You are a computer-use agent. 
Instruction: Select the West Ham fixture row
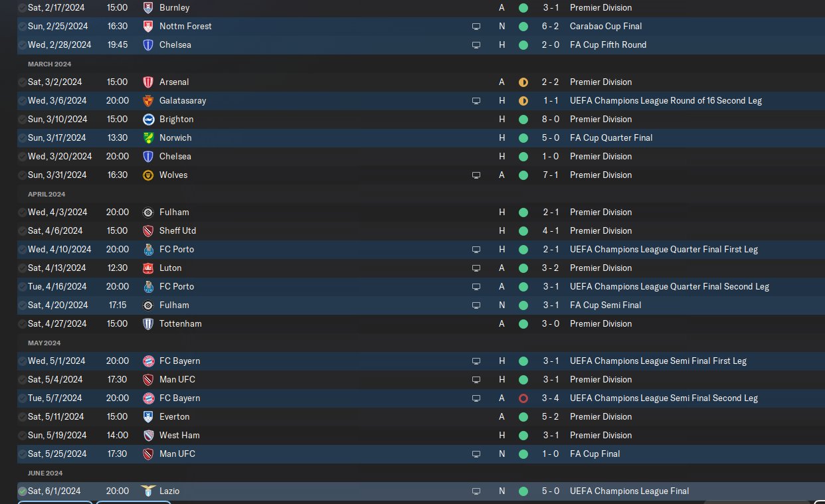pos(421,436)
